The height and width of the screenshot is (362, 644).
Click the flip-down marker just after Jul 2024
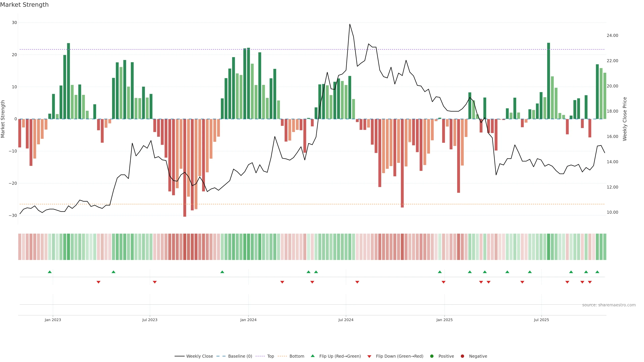357,282
